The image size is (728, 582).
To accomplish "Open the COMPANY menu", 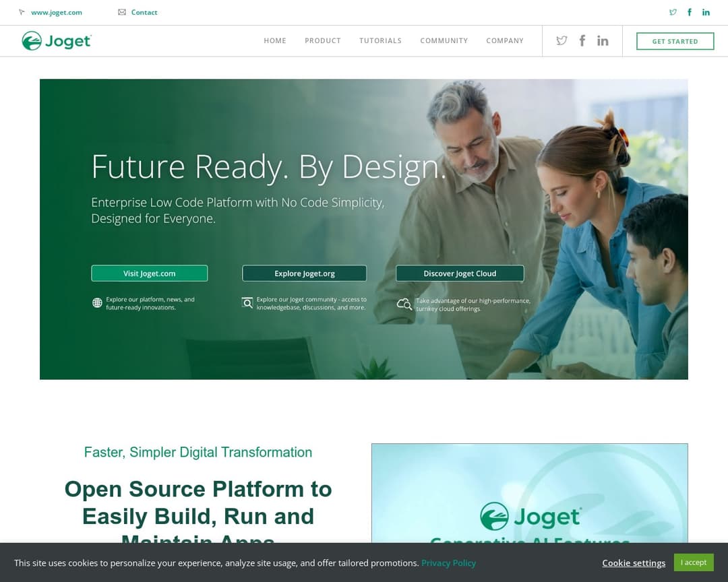I will coord(505,41).
